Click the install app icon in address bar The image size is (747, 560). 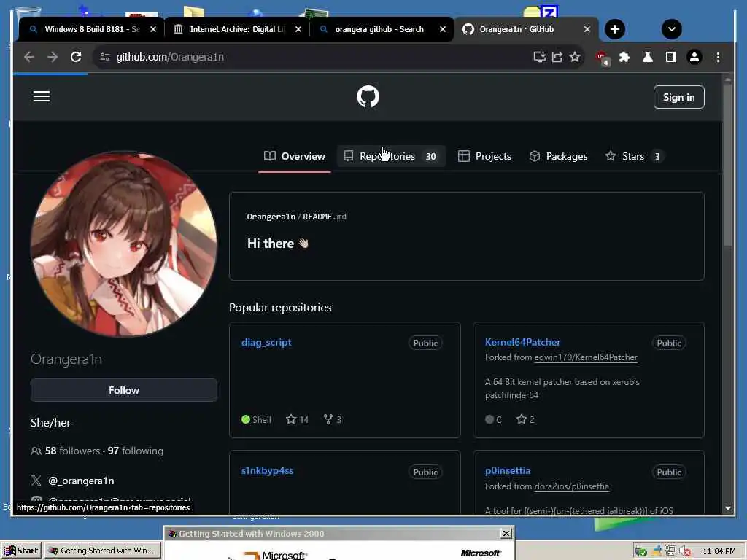539,57
